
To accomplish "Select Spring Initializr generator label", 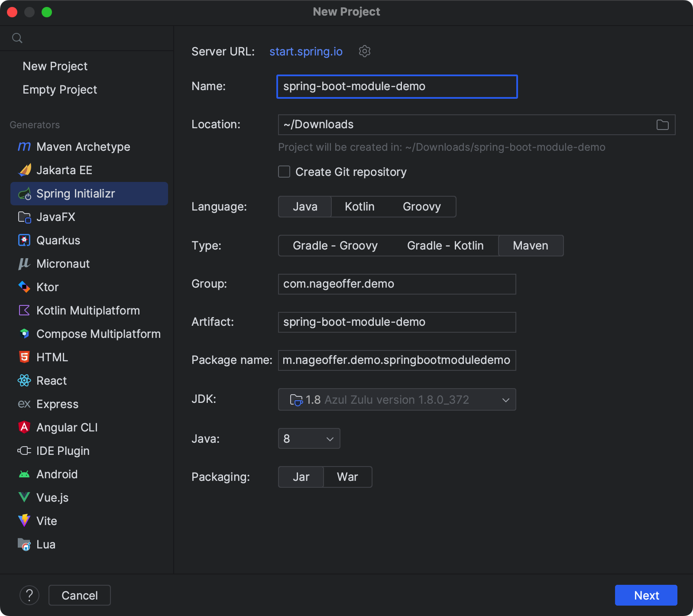I will (x=76, y=194).
